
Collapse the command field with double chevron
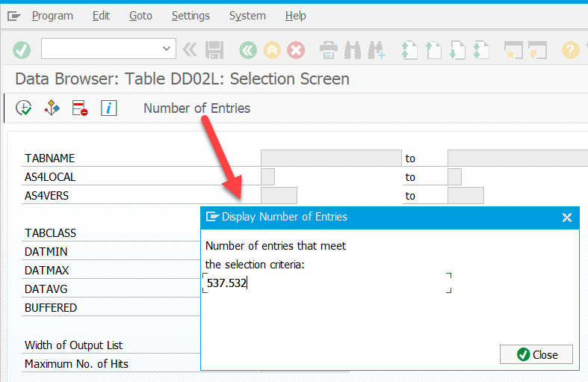[x=190, y=49]
